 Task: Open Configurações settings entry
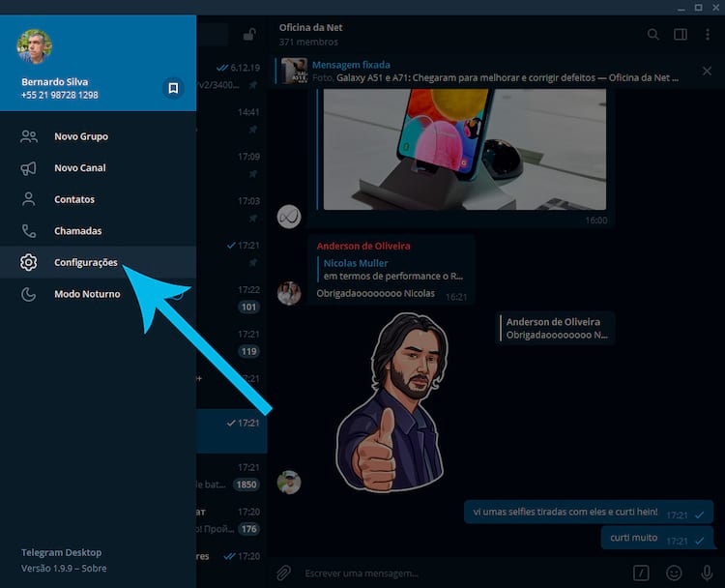coord(86,262)
